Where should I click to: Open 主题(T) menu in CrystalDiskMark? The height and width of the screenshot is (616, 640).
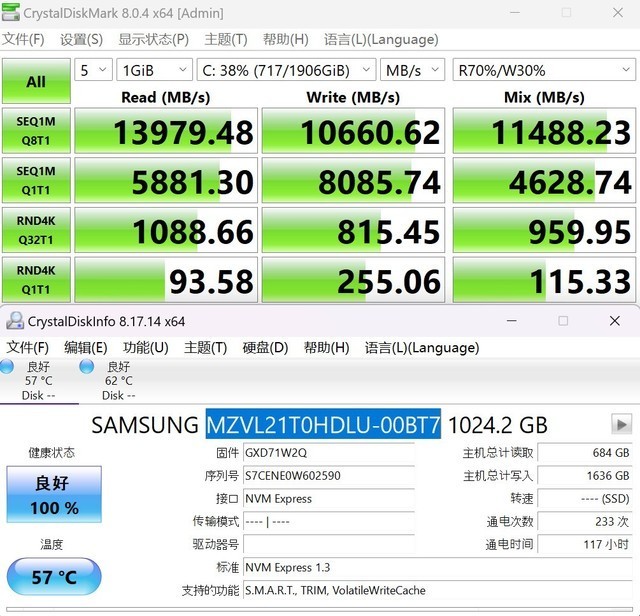click(226, 40)
